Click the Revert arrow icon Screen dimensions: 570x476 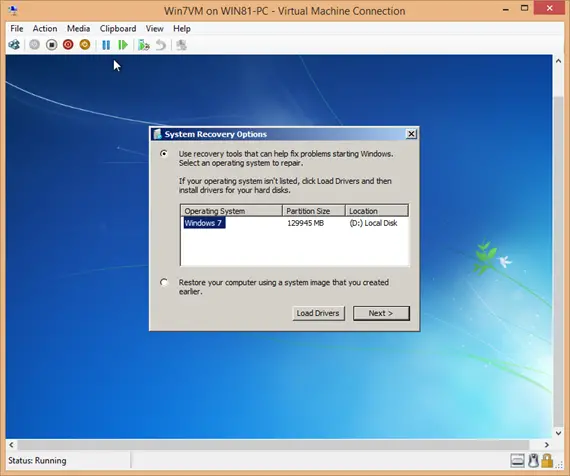click(161, 45)
